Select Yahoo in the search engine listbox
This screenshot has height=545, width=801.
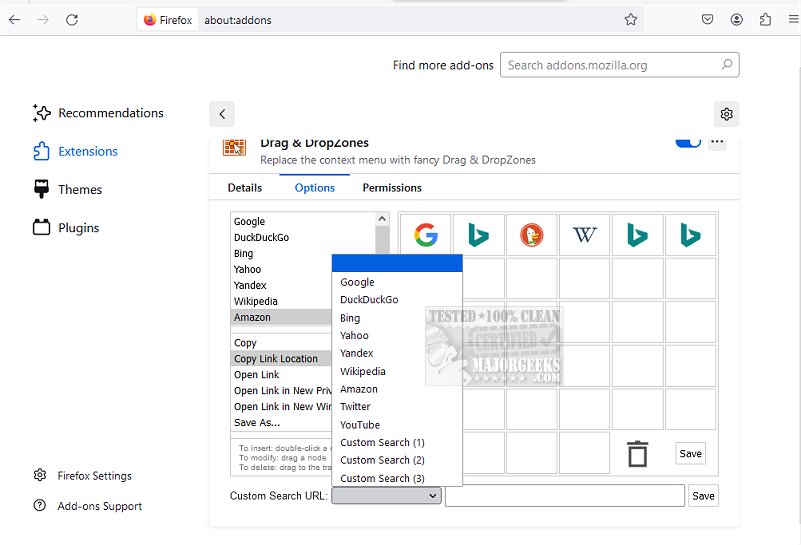[281, 269]
